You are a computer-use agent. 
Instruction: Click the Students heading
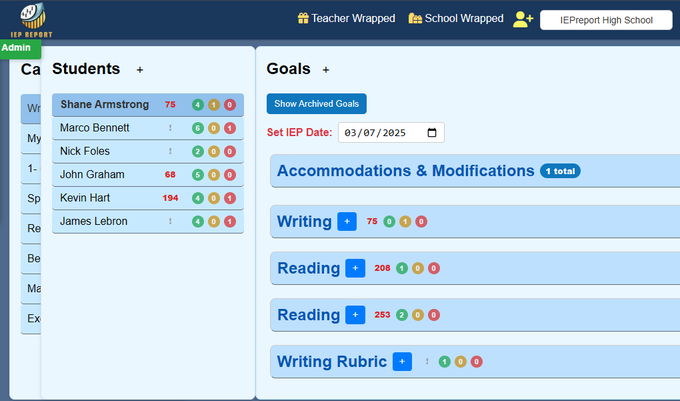point(86,68)
